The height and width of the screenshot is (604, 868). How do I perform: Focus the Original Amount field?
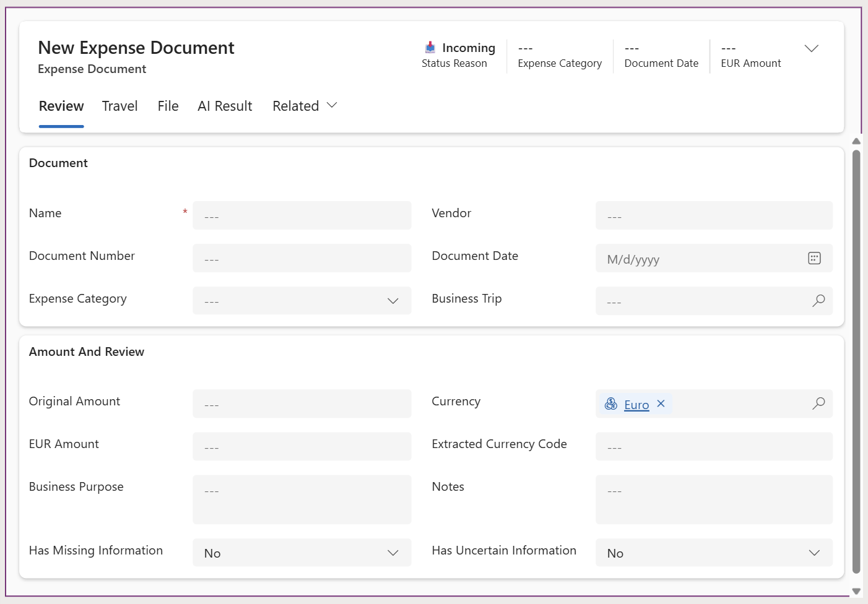point(302,403)
